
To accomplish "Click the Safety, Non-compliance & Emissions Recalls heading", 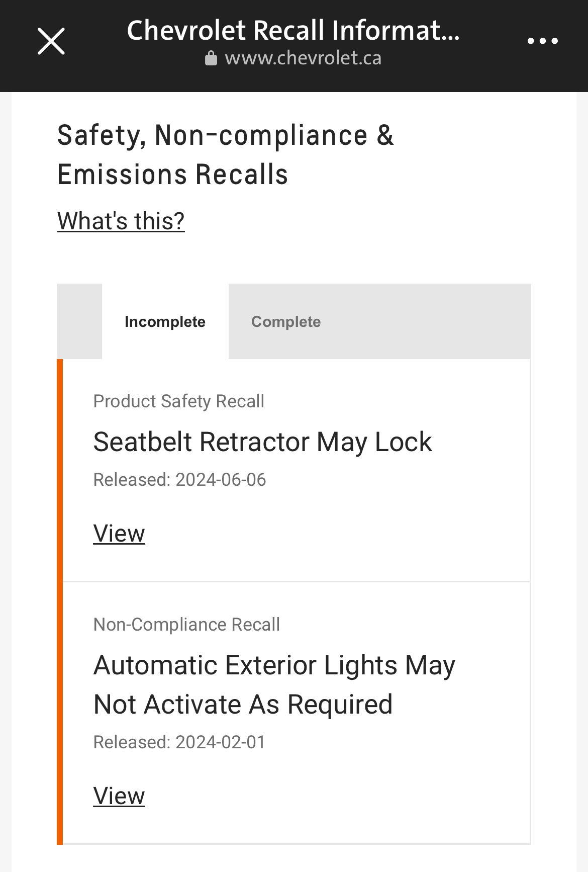I will [x=225, y=155].
